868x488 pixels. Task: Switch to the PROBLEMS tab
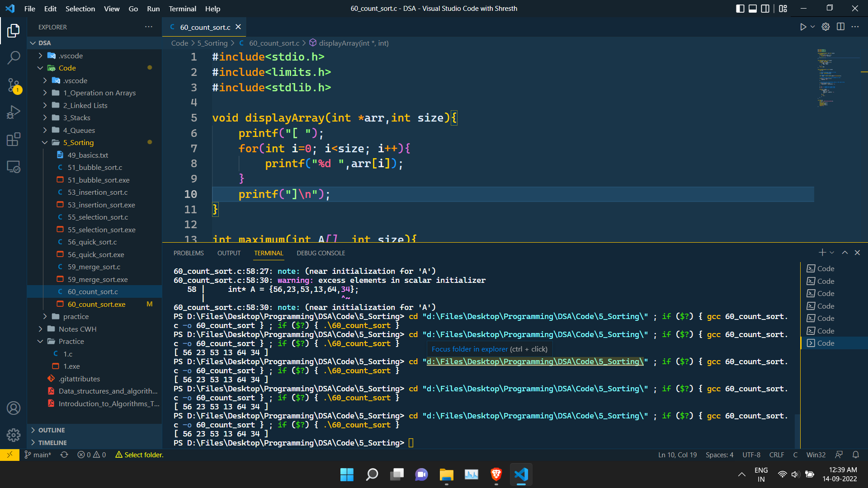tap(189, 253)
